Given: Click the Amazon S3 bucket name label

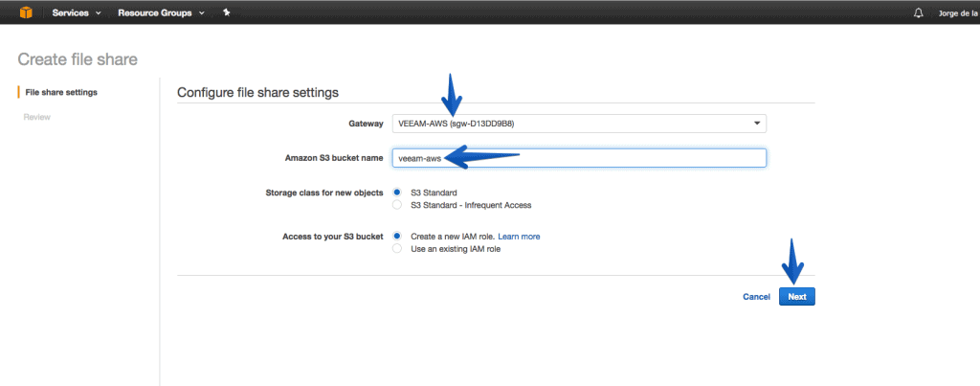Looking at the screenshot, I should tap(334, 158).
